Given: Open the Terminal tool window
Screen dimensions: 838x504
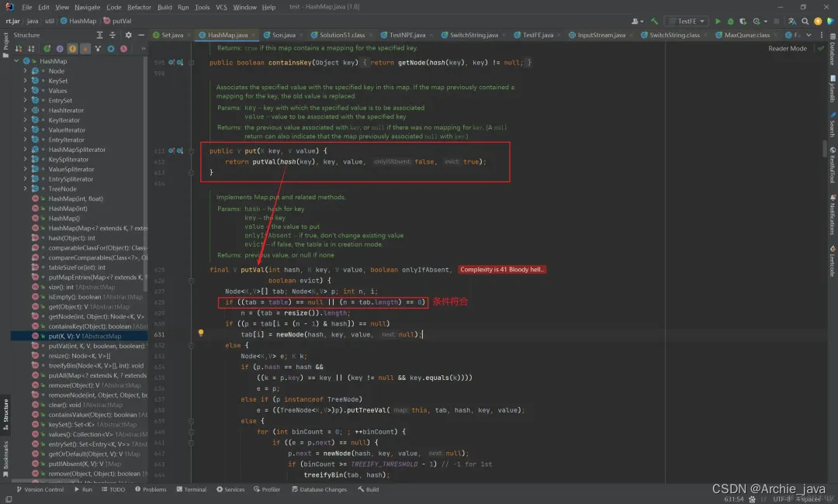Looking at the screenshot, I should (192, 489).
